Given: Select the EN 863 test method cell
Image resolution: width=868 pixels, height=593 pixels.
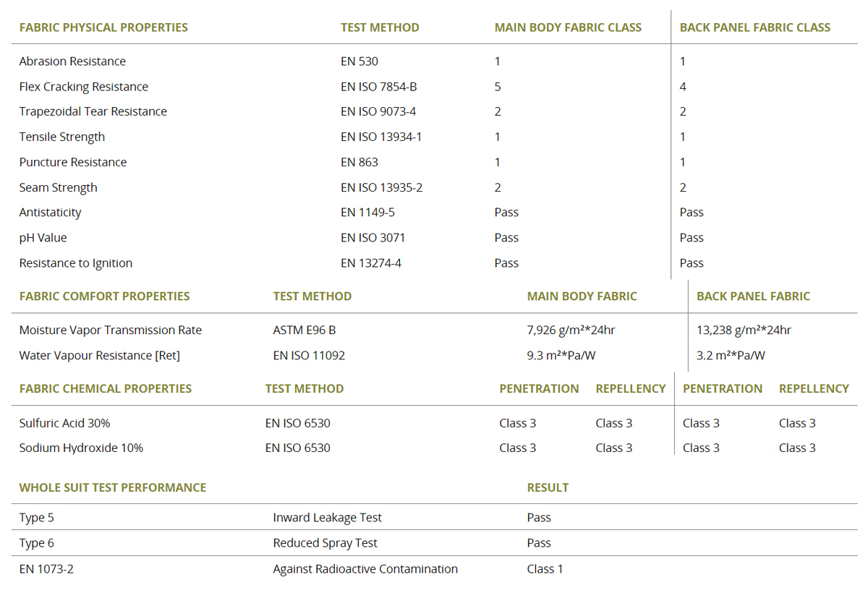Looking at the screenshot, I should coord(359,162).
